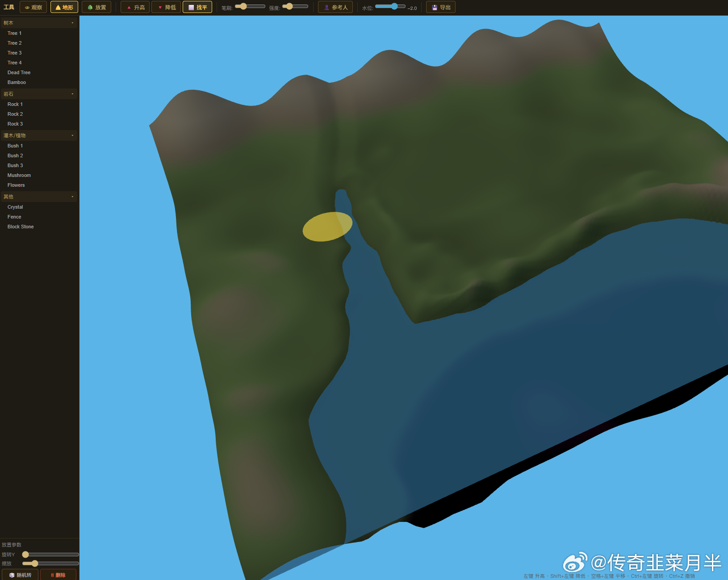
Task: Choose the 降低 lower terrain tool
Action: (x=166, y=7)
